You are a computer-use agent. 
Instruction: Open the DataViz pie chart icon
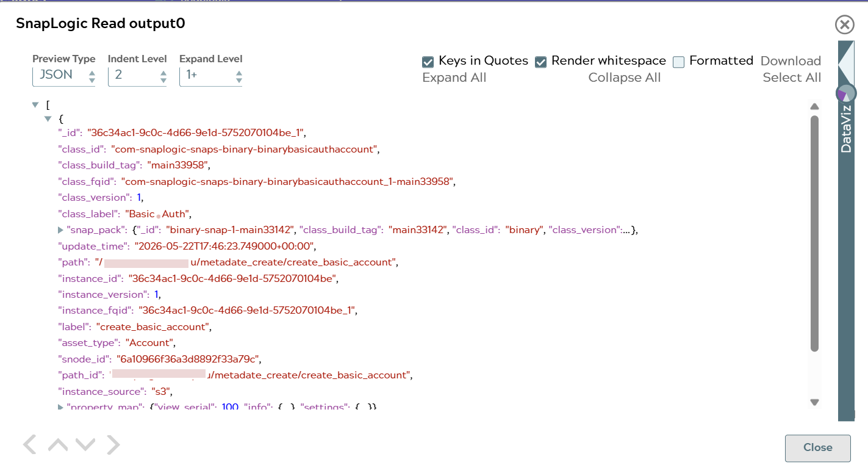coord(846,93)
